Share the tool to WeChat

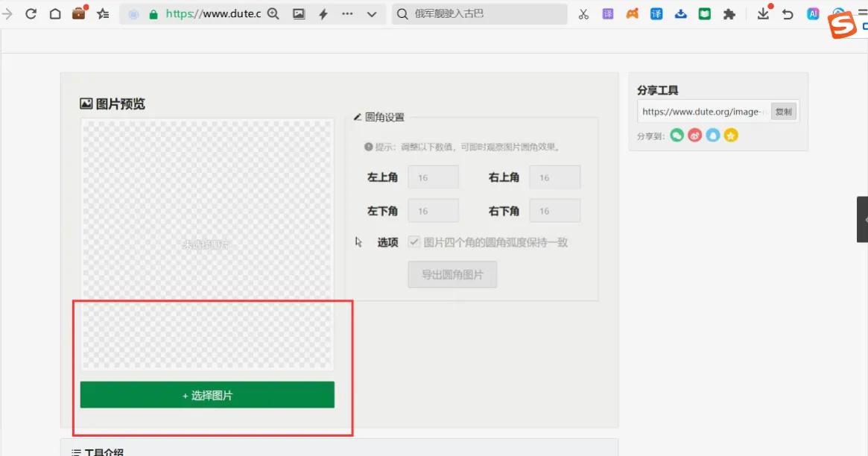[x=677, y=135]
